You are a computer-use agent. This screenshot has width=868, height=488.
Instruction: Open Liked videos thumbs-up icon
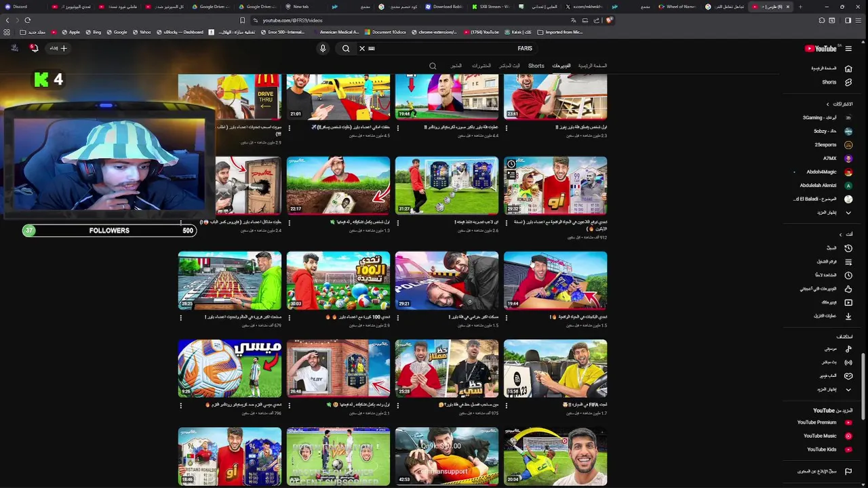pyautogui.click(x=848, y=289)
